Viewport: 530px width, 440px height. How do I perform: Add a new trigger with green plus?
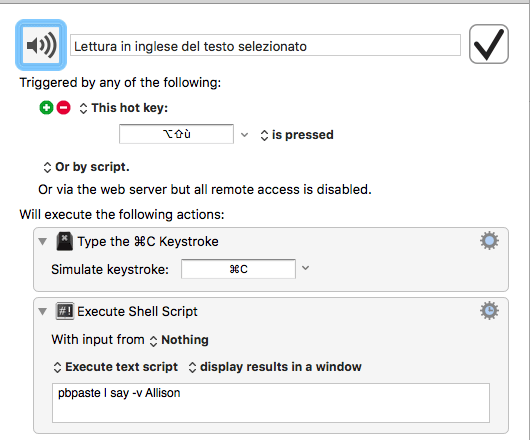tap(46, 108)
